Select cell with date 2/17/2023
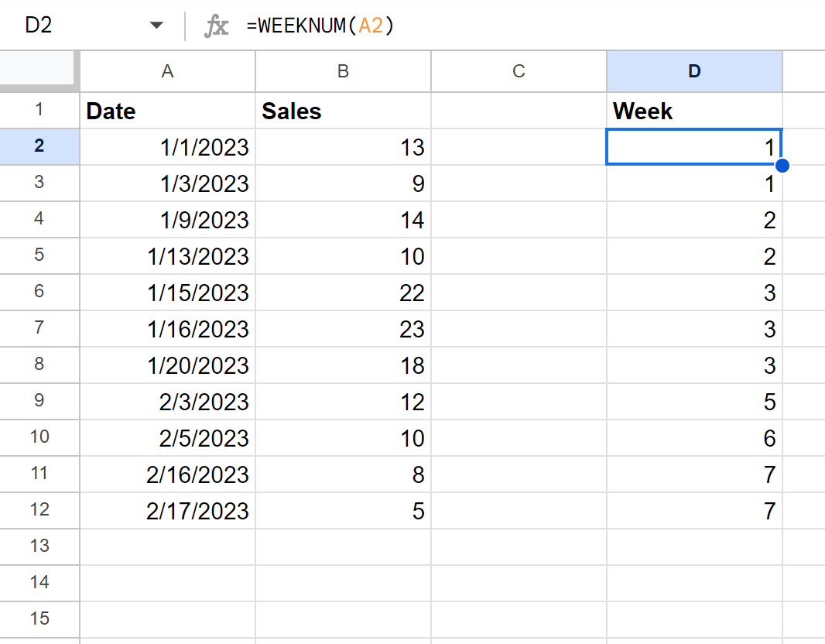Image resolution: width=825 pixels, height=644 pixels. point(167,510)
